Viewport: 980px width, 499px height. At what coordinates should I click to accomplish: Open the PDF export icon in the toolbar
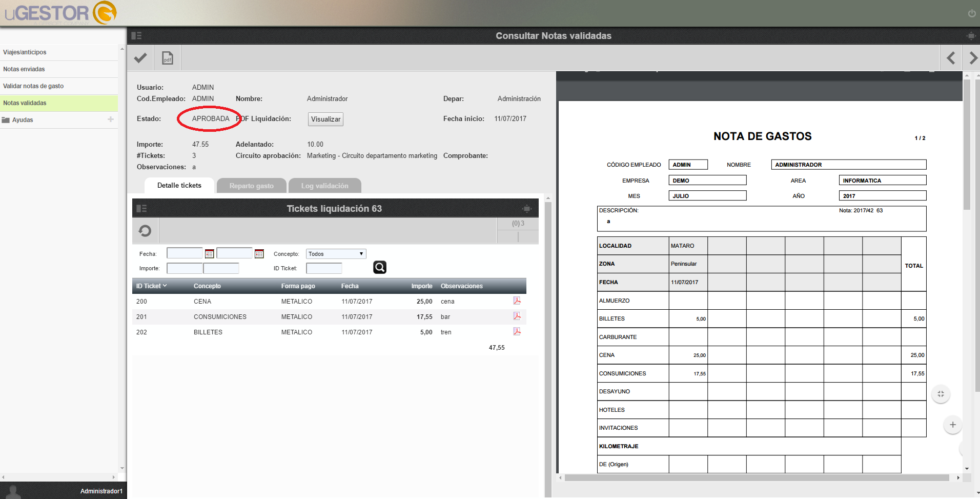point(168,58)
